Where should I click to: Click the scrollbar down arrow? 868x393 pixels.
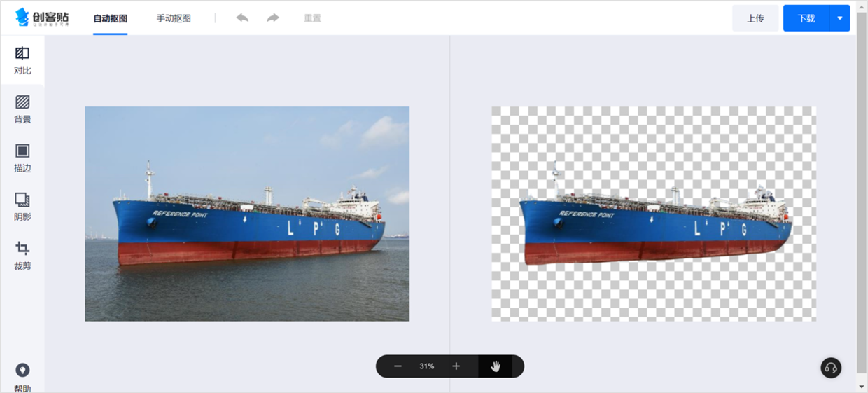[x=862, y=387]
